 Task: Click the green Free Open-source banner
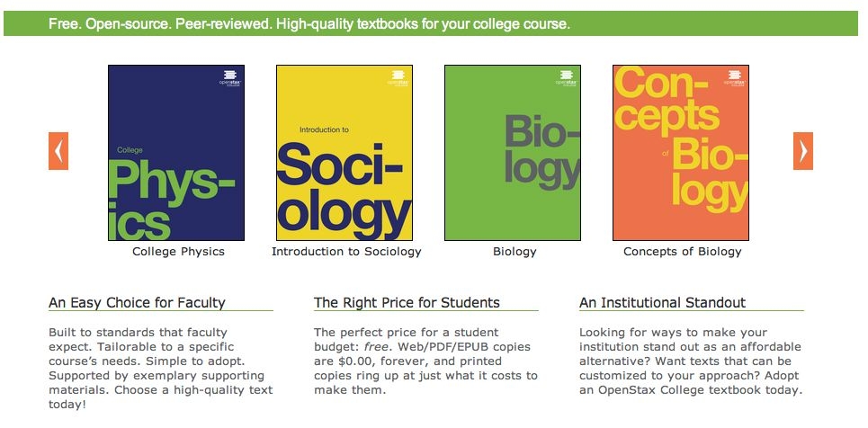pos(431,23)
